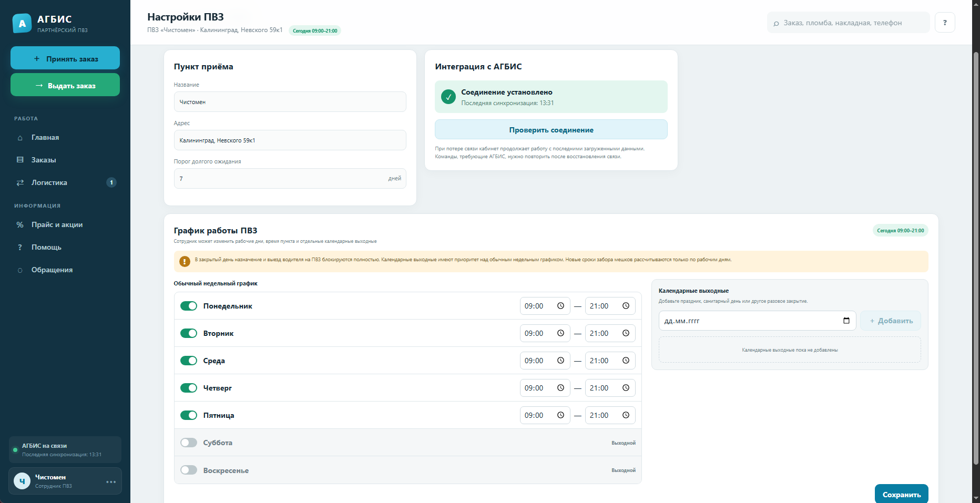Switch off the Среда toggle
The width and height of the screenshot is (980, 503).
[x=189, y=361]
